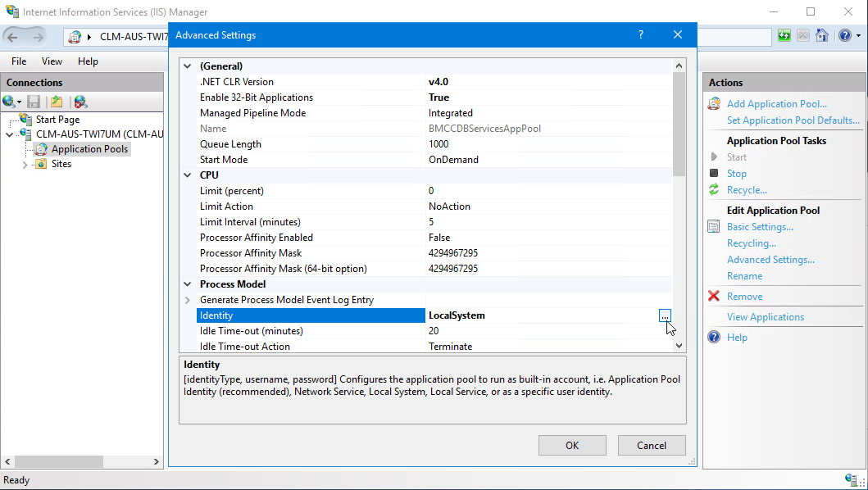Click the Home toolbar icon

pyautogui.click(x=822, y=36)
